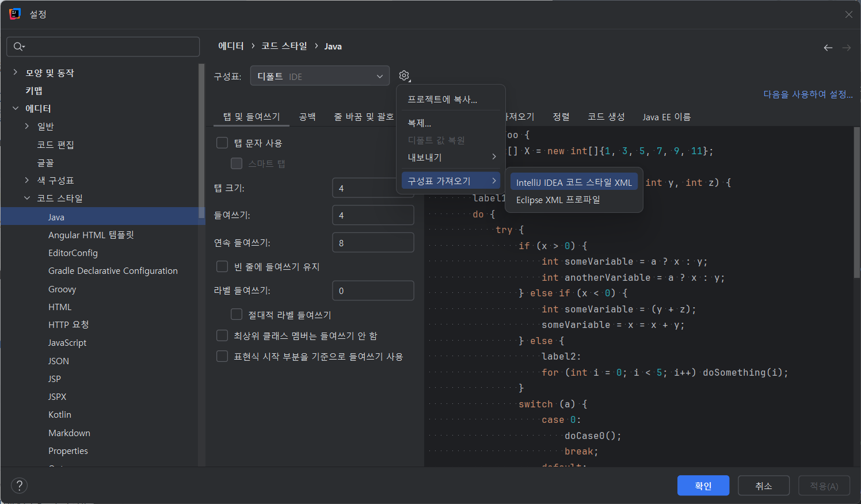Click the '취소' cancel button
This screenshot has width=861, height=504.
coord(764,486)
